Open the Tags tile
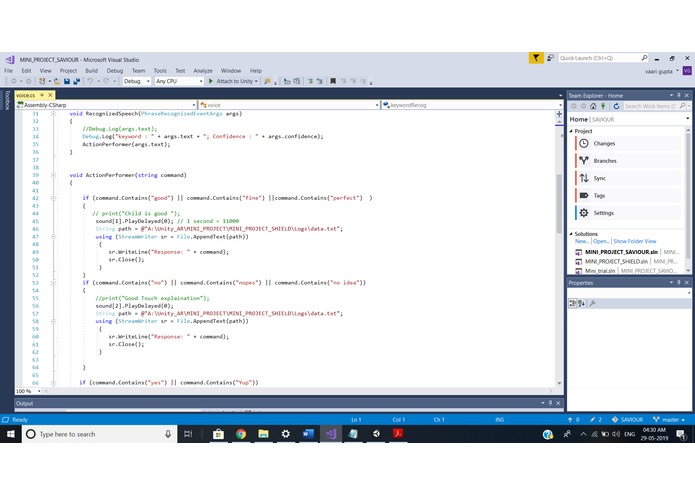The image size is (695, 494). pos(628,195)
